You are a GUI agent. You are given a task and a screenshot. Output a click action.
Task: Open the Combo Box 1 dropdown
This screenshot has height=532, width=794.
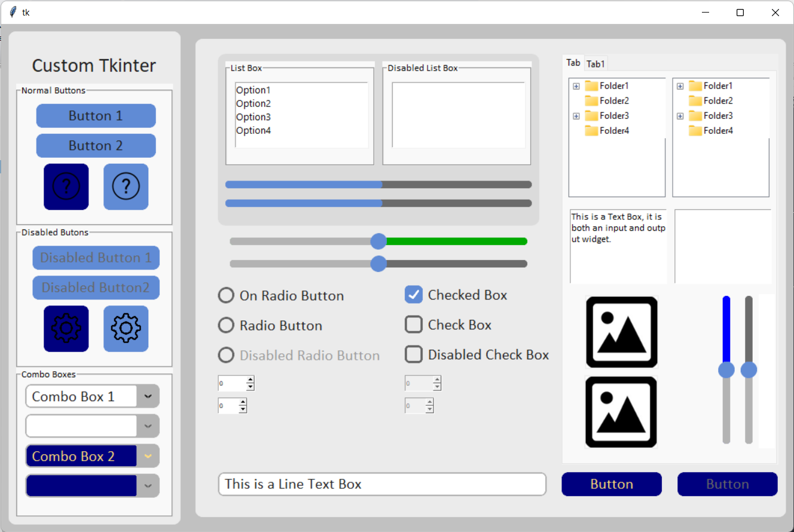click(x=147, y=396)
